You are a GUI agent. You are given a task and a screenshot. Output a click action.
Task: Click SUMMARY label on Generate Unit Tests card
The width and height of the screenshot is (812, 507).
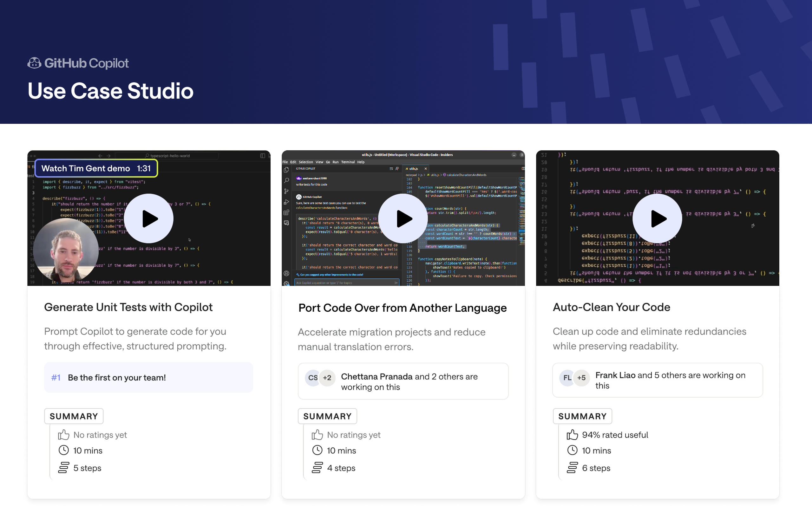coord(74,416)
